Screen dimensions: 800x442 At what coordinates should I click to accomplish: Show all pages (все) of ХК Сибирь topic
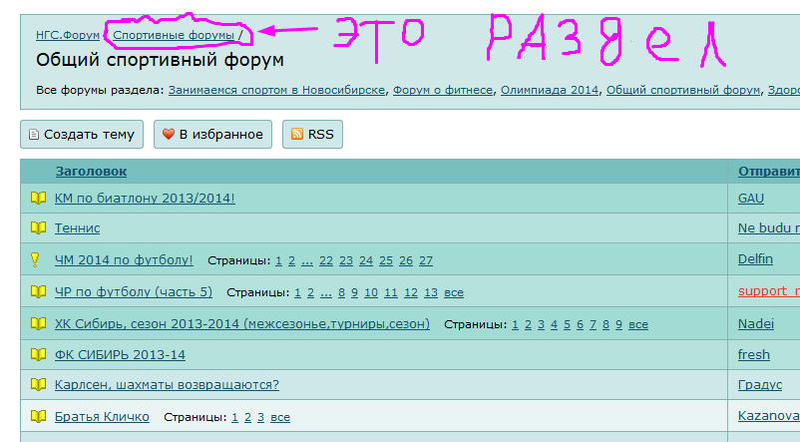tap(638, 324)
